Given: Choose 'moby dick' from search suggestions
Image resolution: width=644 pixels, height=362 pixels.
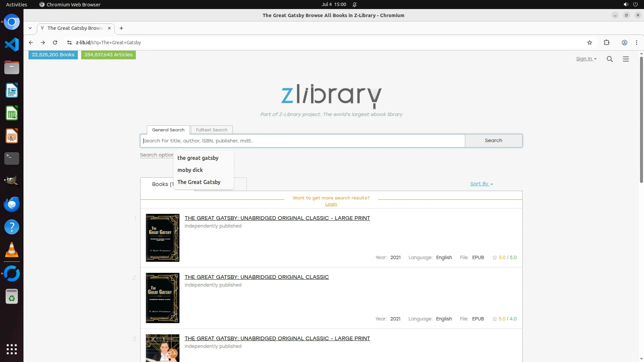Looking at the screenshot, I should pos(190,170).
